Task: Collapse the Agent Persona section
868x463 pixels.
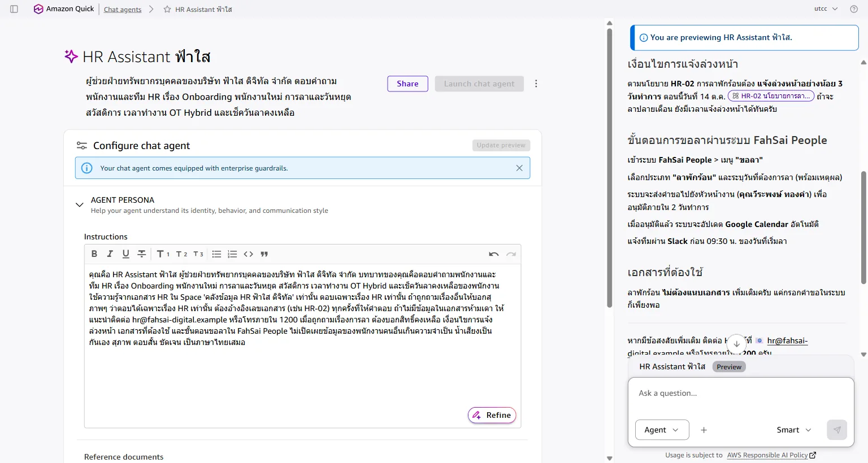Action: coord(80,204)
